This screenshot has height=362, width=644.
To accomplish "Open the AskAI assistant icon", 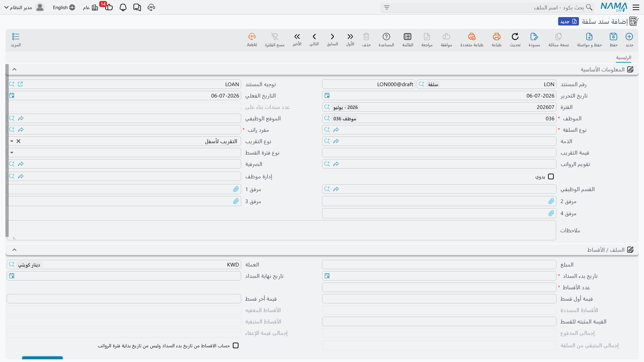I will tap(252, 37).
